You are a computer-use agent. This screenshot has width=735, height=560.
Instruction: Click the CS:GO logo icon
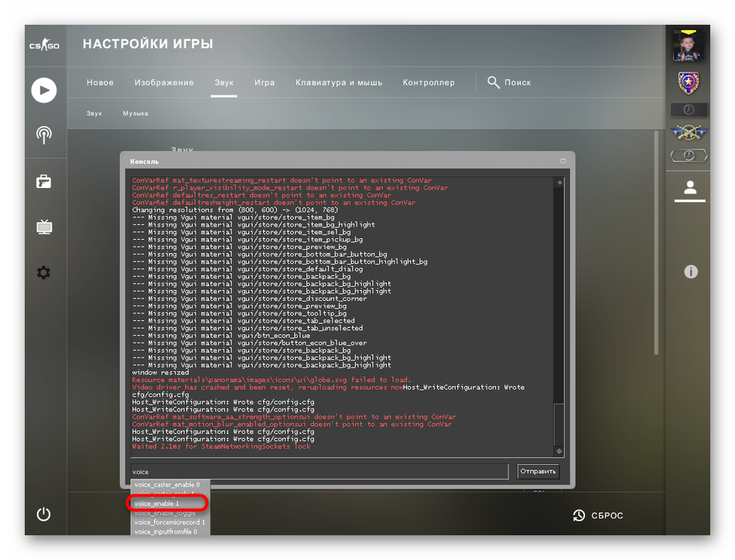point(44,46)
